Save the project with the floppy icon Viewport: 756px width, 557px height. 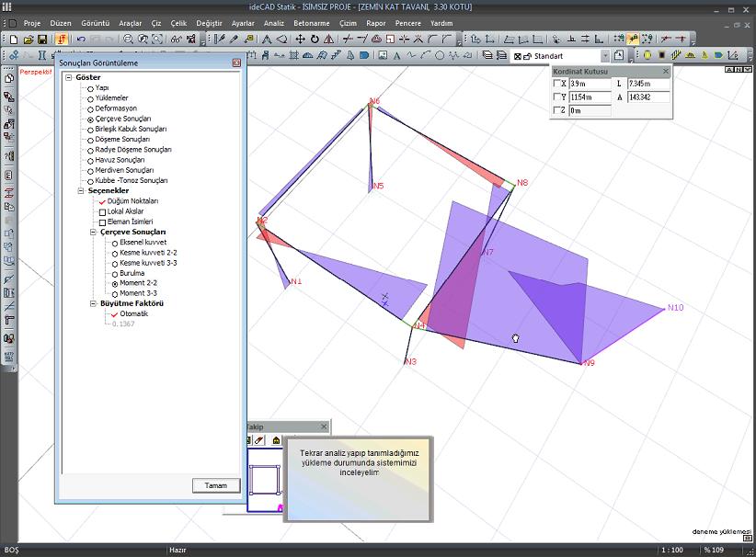tap(42, 40)
